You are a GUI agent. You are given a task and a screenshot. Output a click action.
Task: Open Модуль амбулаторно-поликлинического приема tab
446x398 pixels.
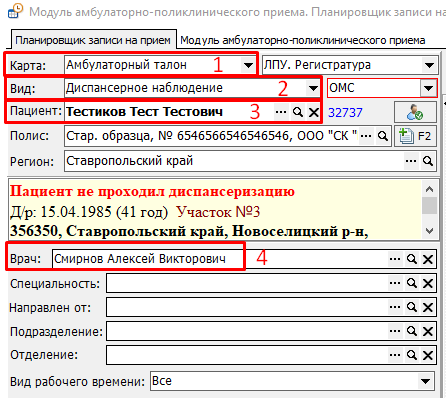[x=303, y=40]
